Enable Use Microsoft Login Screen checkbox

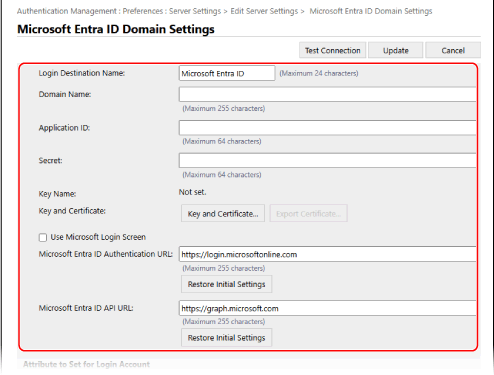[x=43, y=237]
